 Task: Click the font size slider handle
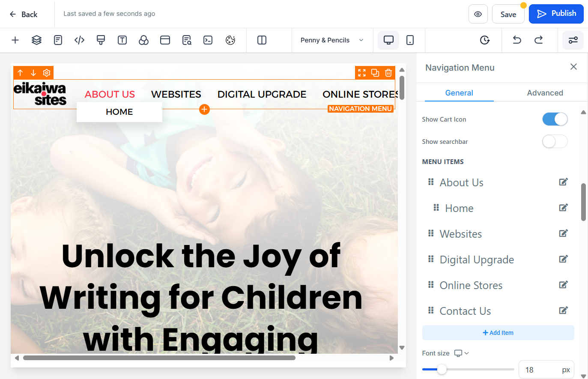[442, 369]
